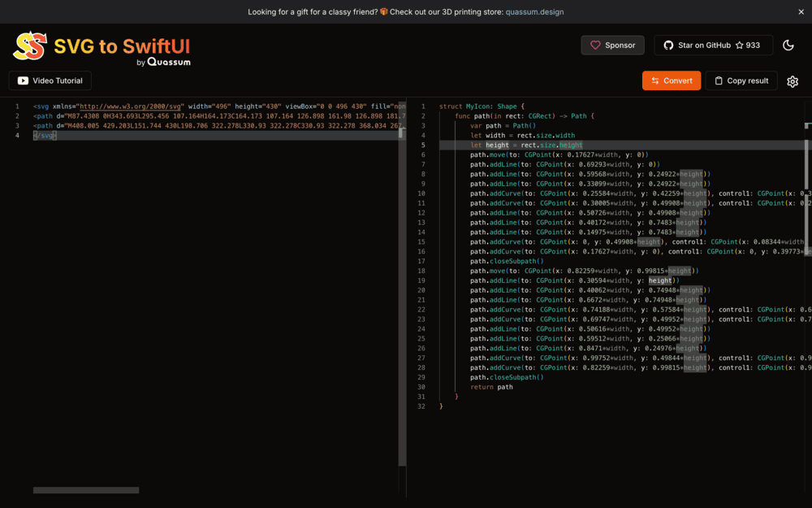Click SVG path line starting with M87.4308
Screen dimensions: 812x508
point(219,116)
